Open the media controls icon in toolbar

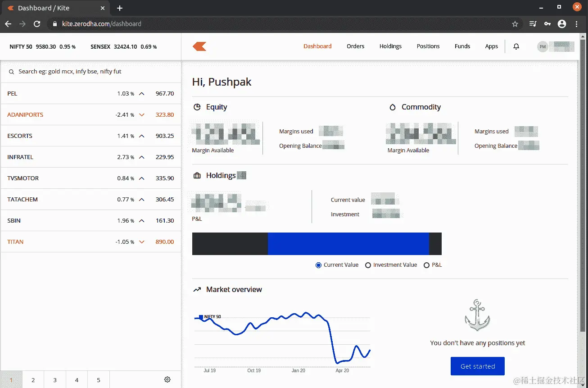pyautogui.click(x=533, y=24)
